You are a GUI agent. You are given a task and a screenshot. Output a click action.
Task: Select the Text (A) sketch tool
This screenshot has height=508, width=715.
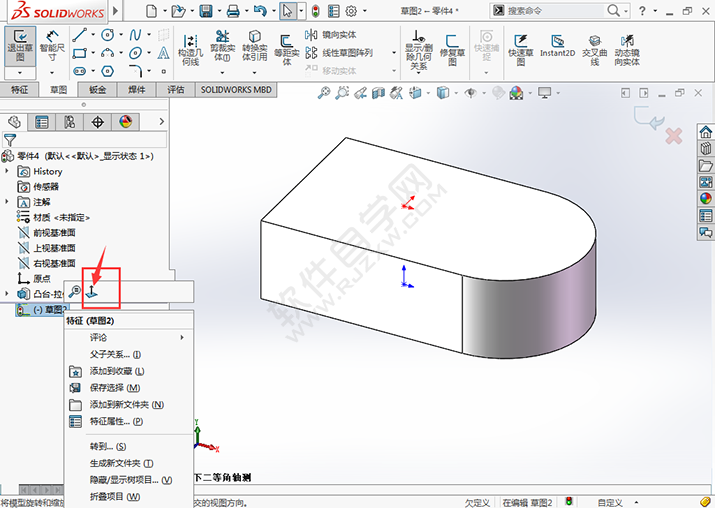tap(164, 53)
